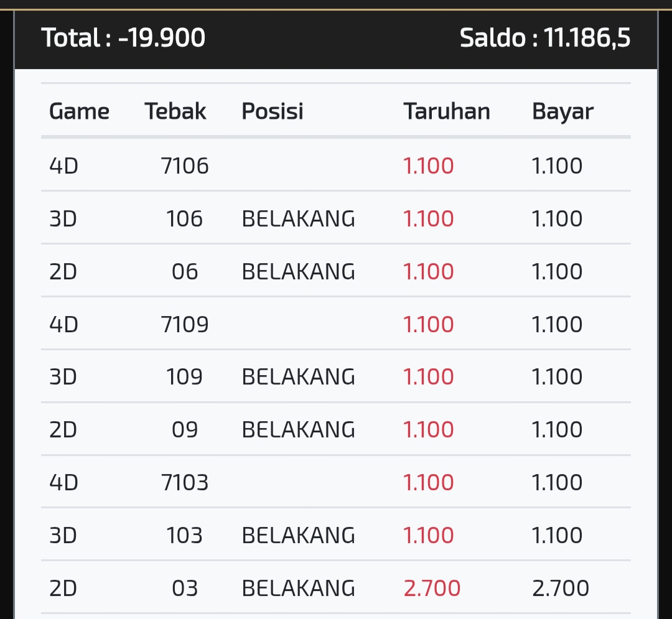Click the Posisi column header
The width and height of the screenshot is (672, 619).
(273, 111)
